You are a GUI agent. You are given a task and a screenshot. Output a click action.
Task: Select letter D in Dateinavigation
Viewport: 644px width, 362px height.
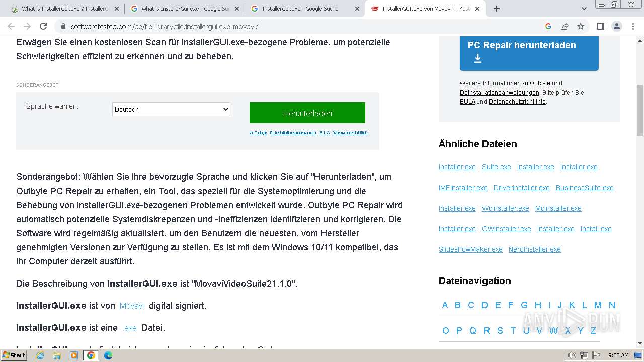tap(485, 305)
